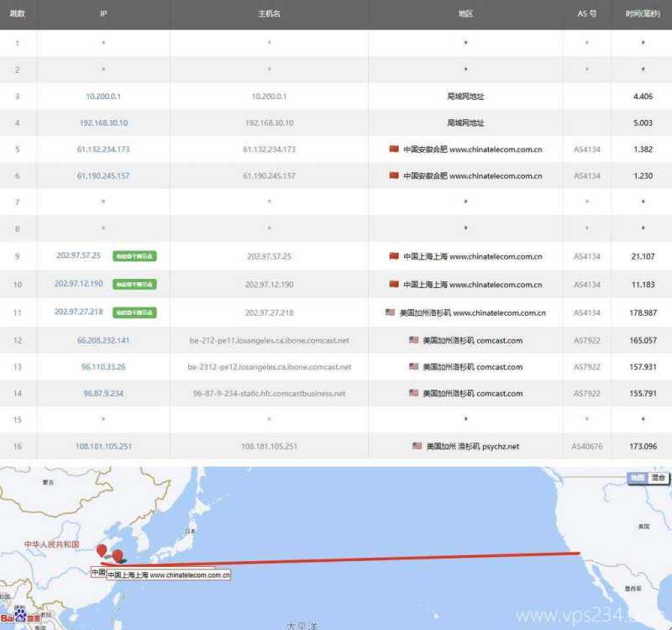Click the US flag icon on the comcast.com hop 12 row
Image resolution: width=672 pixels, height=630 pixels.
[x=411, y=340]
